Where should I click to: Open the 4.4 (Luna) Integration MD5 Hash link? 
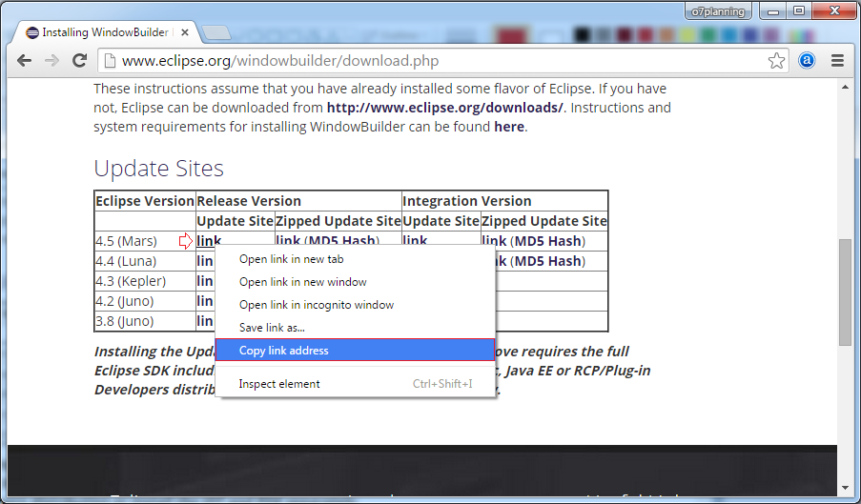point(547,261)
